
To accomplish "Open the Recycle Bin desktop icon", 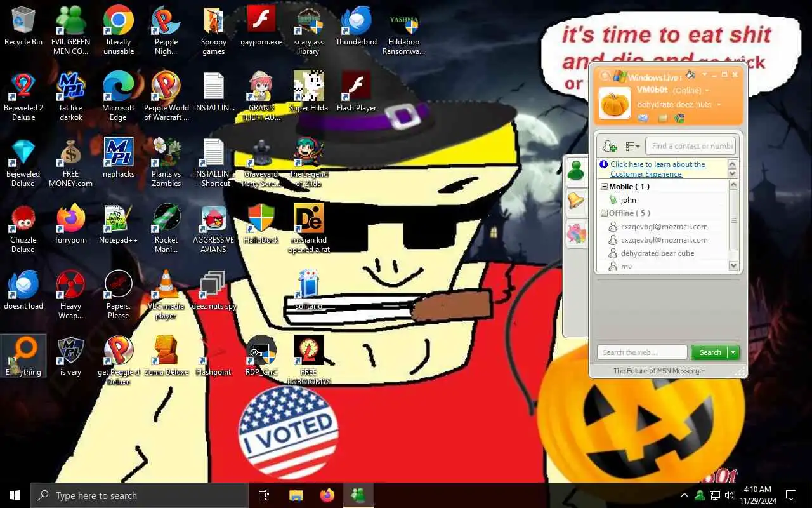I will pos(23,27).
